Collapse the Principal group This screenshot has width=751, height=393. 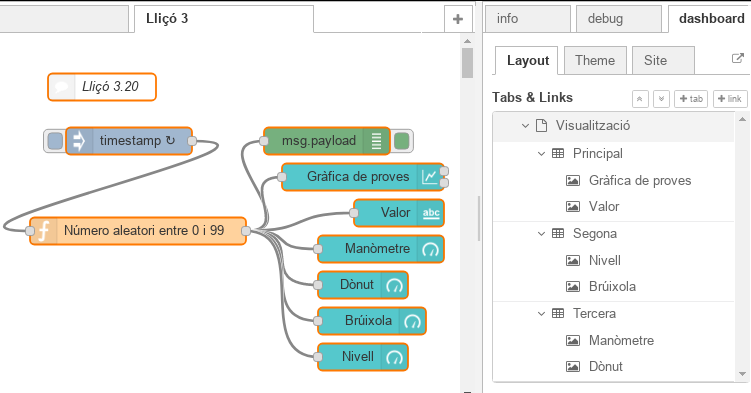[x=541, y=154]
